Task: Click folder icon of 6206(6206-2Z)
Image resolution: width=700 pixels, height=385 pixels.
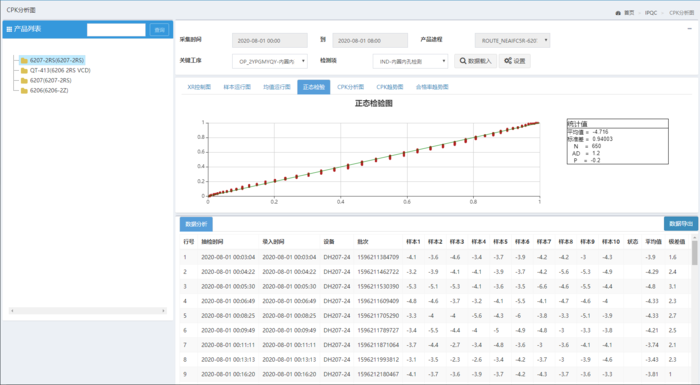Action: coord(24,91)
